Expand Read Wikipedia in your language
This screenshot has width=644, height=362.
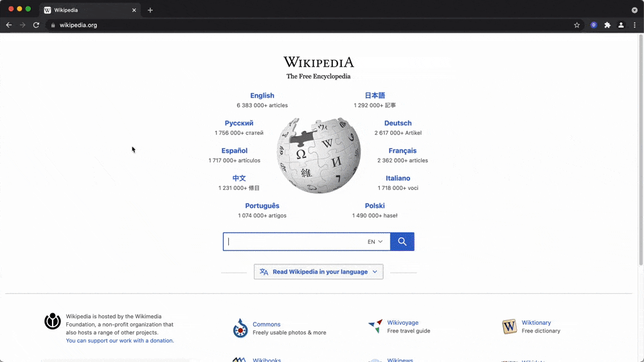[318, 271]
